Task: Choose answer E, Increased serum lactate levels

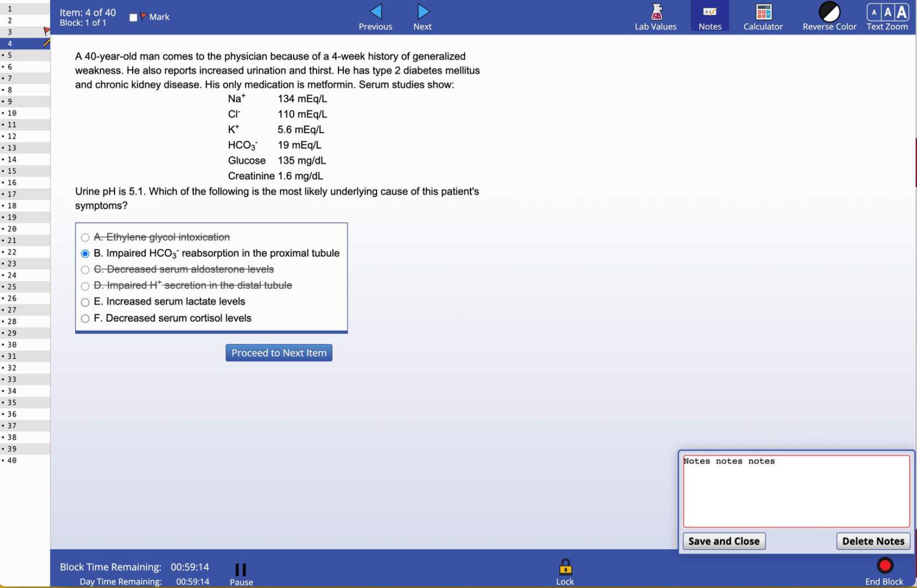Action: click(x=85, y=302)
